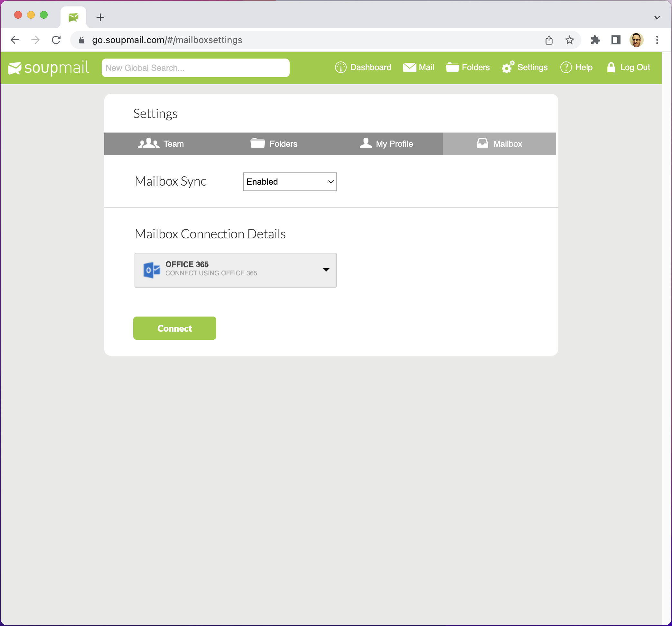Toggle the browser side panel
Screen dimensions: 672x626
[x=616, y=40]
